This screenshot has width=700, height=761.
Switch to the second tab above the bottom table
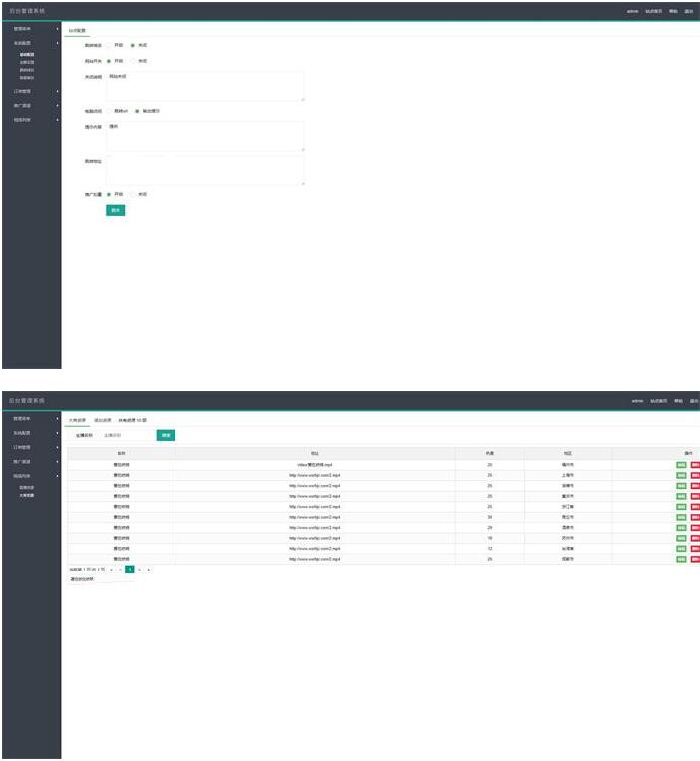(x=103, y=420)
